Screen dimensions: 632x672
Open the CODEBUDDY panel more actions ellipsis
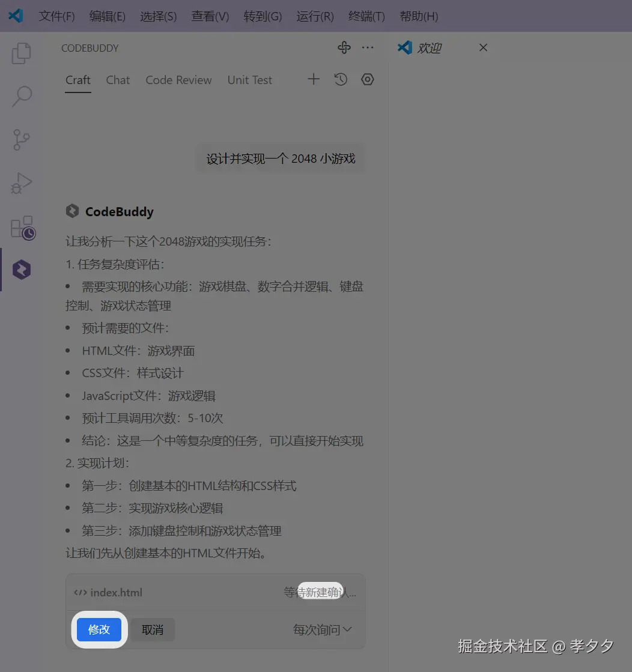[368, 47]
